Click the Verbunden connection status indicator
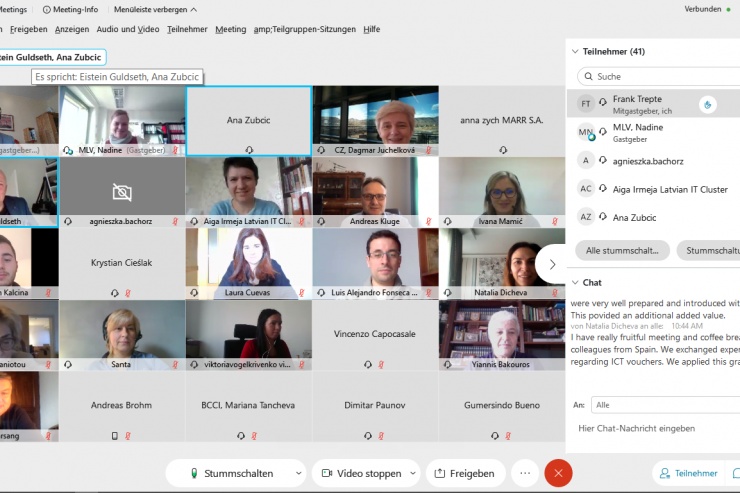The height and width of the screenshot is (493, 740). (707, 9)
